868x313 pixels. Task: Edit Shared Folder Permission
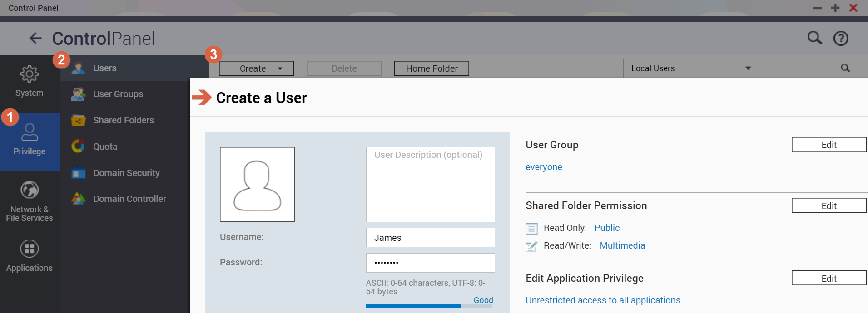click(x=828, y=205)
